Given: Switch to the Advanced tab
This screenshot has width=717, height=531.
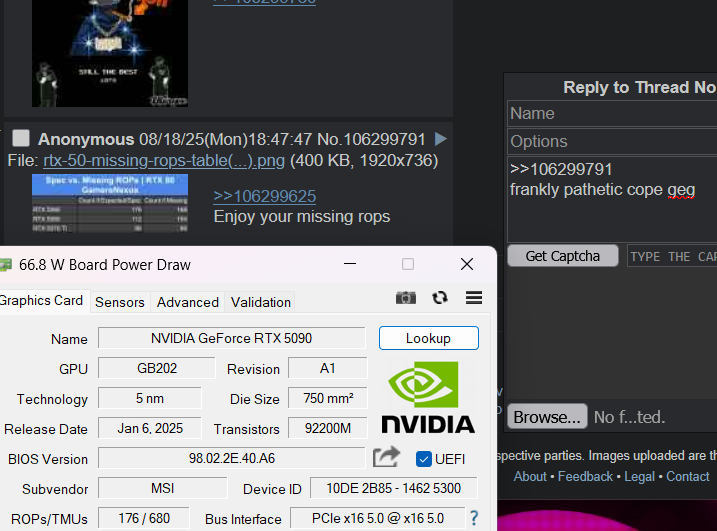Looking at the screenshot, I should [x=187, y=302].
